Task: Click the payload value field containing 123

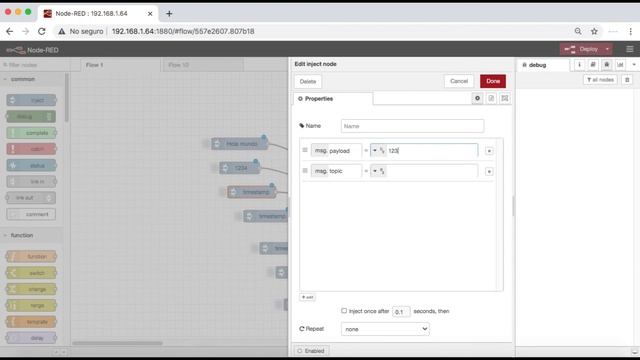Action: (432, 151)
